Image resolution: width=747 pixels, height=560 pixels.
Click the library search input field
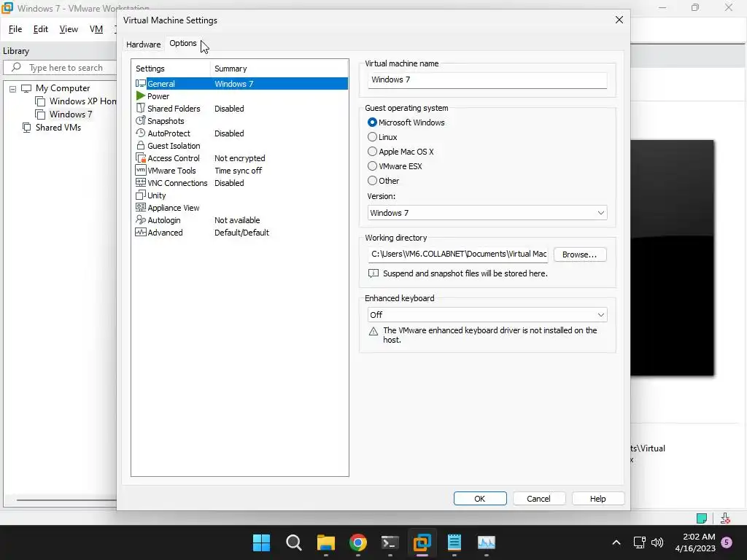(60, 68)
